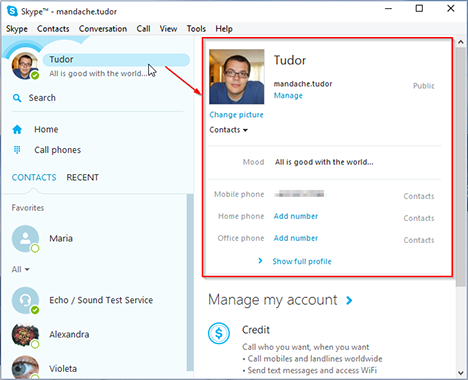
Task: Click the Tudor name in profile
Action: [290, 60]
